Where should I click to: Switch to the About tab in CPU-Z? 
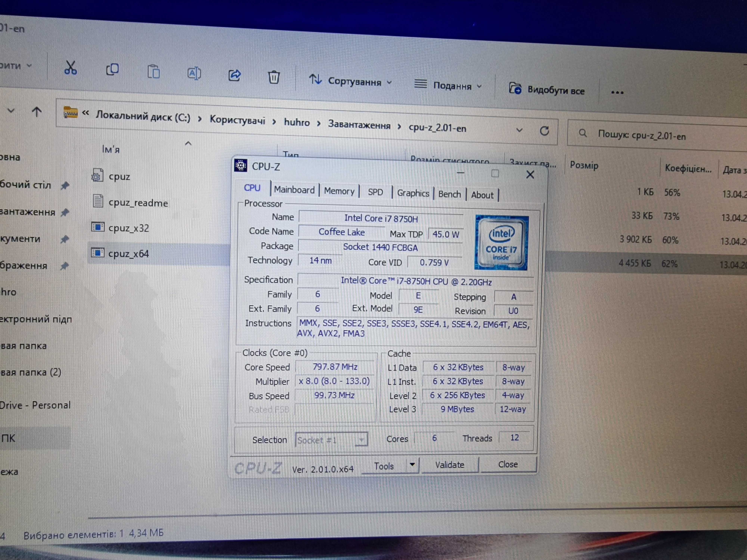coord(482,195)
